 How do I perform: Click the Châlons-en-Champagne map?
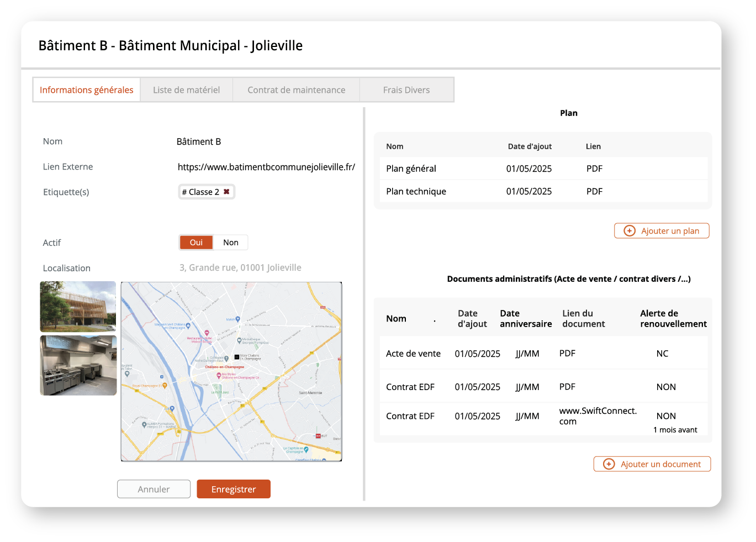pyautogui.click(x=231, y=371)
